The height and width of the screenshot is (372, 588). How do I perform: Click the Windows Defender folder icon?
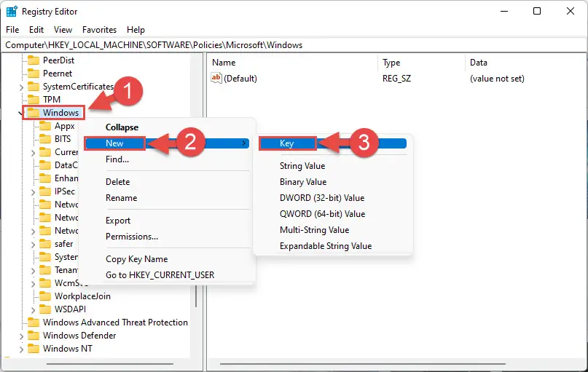[34, 336]
